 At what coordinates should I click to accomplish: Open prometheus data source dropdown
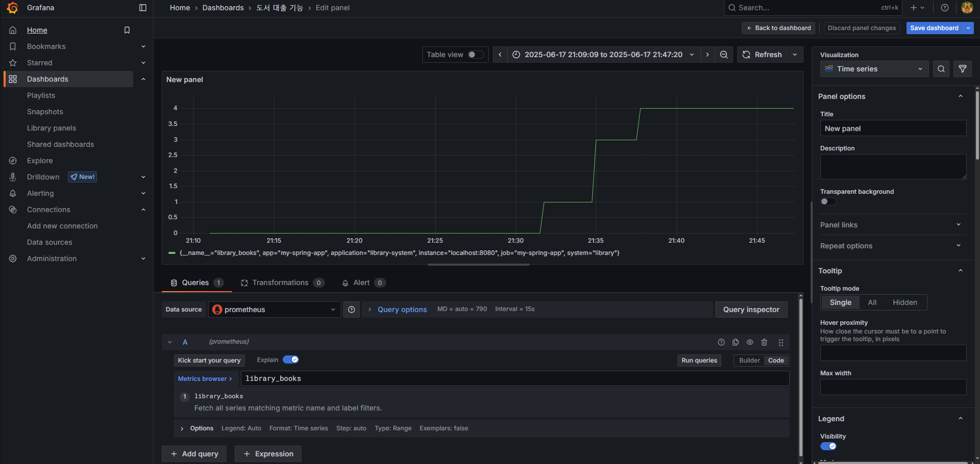(x=274, y=310)
